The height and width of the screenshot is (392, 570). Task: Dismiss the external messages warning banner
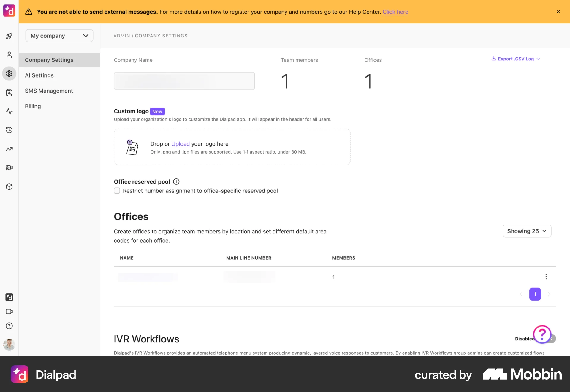[558, 12]
